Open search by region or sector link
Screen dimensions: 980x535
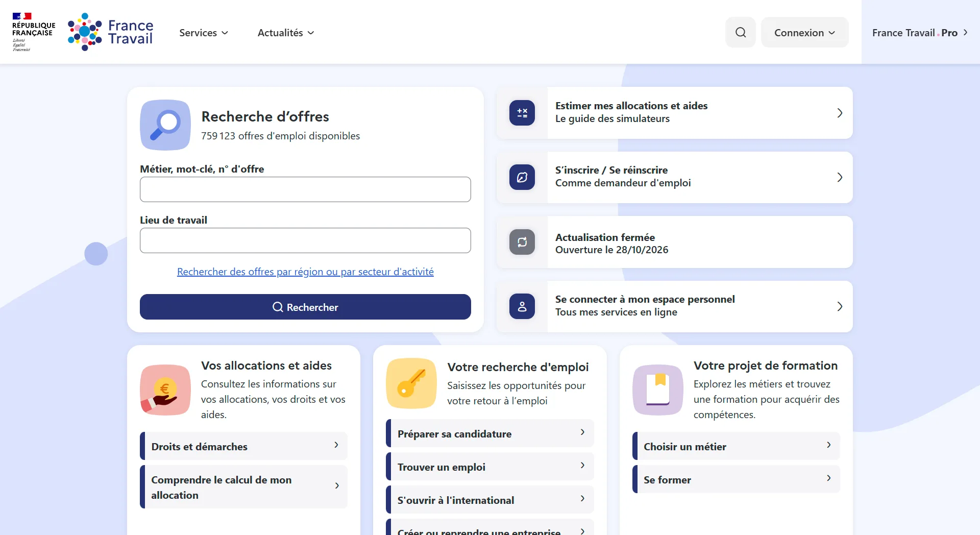[305, 272]
